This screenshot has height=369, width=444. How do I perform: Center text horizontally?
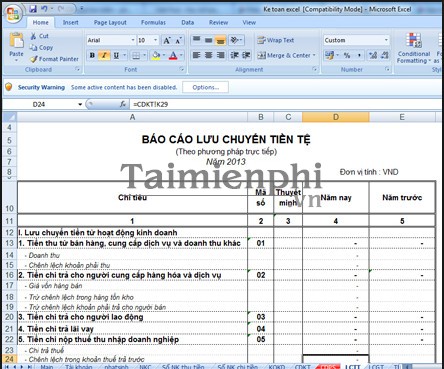pyautogui.click(x=209, y=55)
